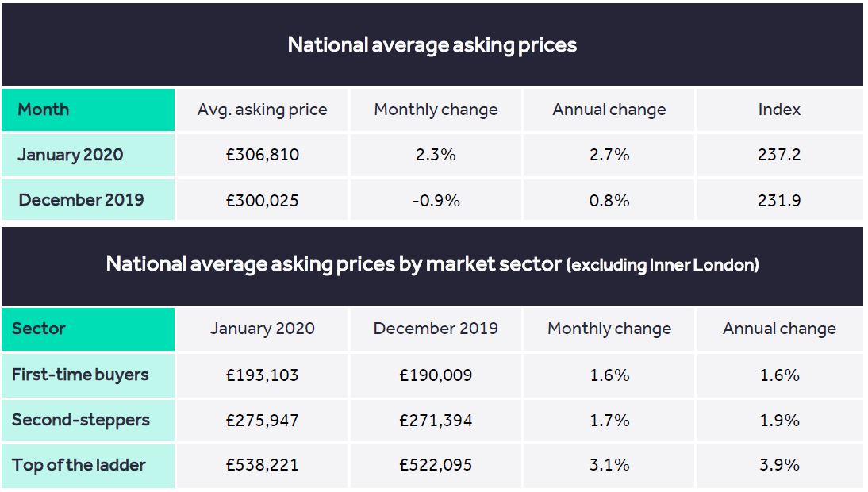Select the £193,103 first-time buyers price

pos(262,375)
